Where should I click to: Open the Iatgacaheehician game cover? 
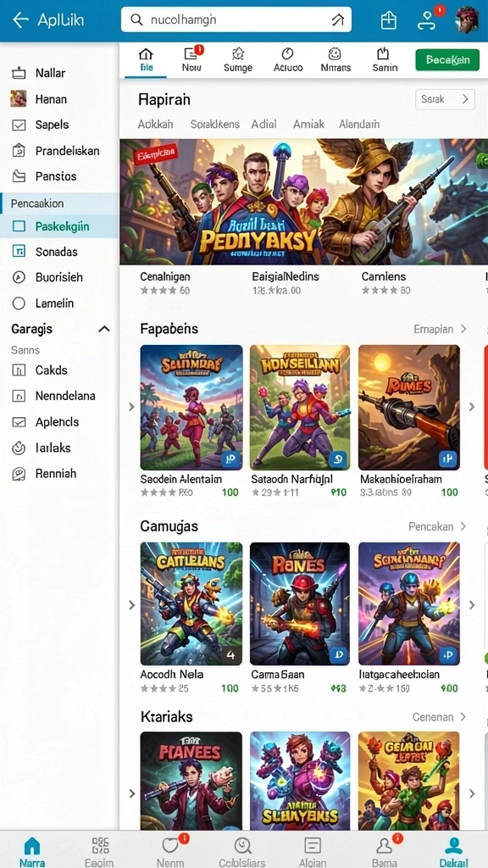click(x=409, y=604)
